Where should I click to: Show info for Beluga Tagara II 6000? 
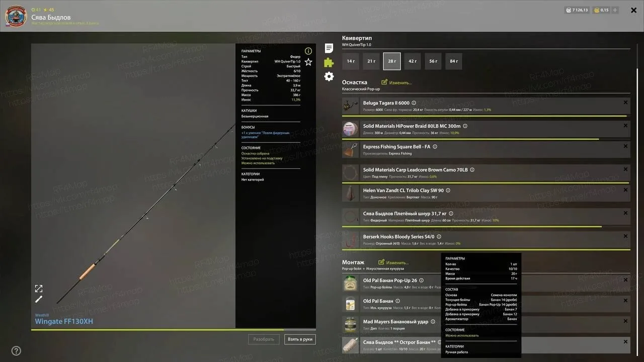[415, 103]
